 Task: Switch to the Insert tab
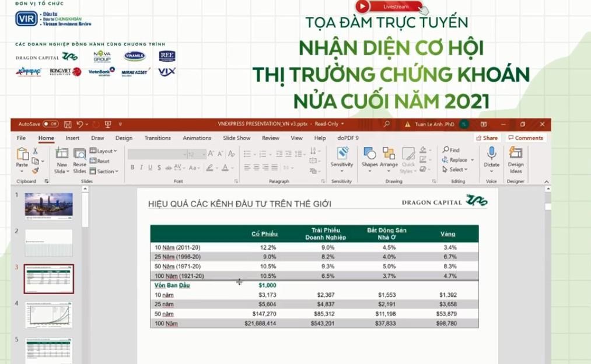coord(72,138)
